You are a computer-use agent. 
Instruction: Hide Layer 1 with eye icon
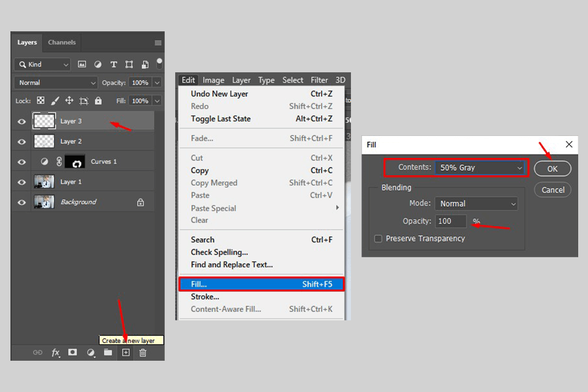[22, 182]
